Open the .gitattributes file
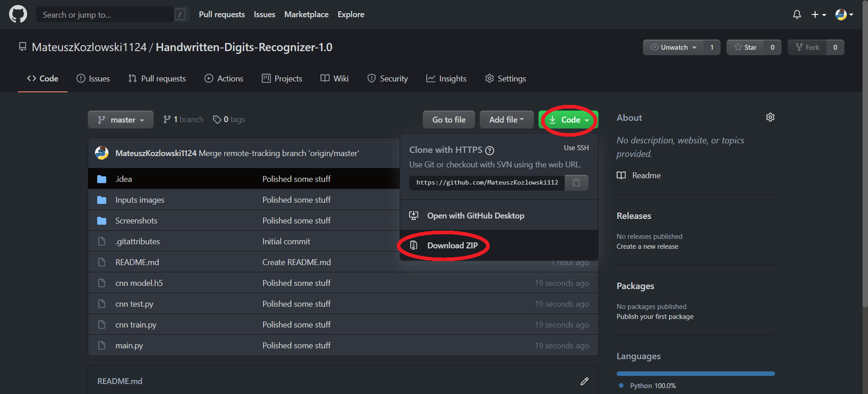Screen dimensions: 868x394 137,242
